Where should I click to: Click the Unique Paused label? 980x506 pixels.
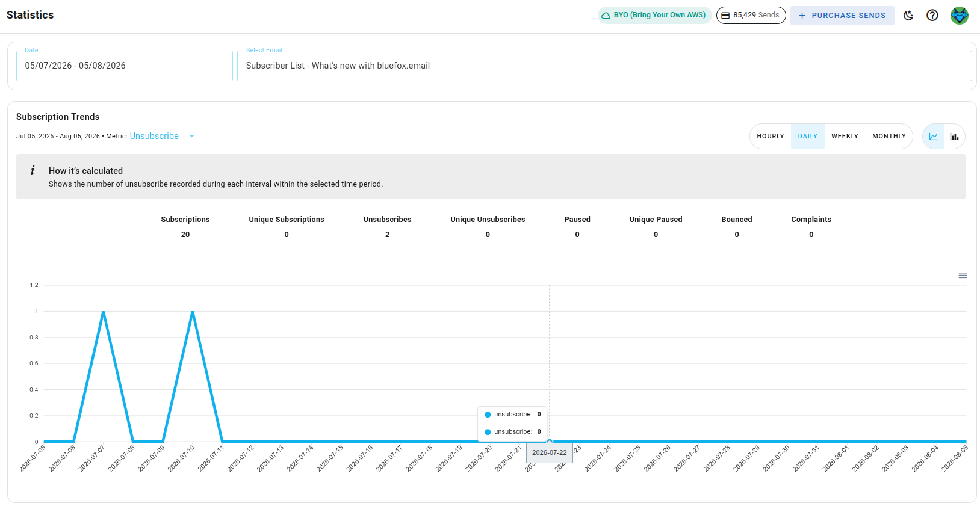click(656, 220)
